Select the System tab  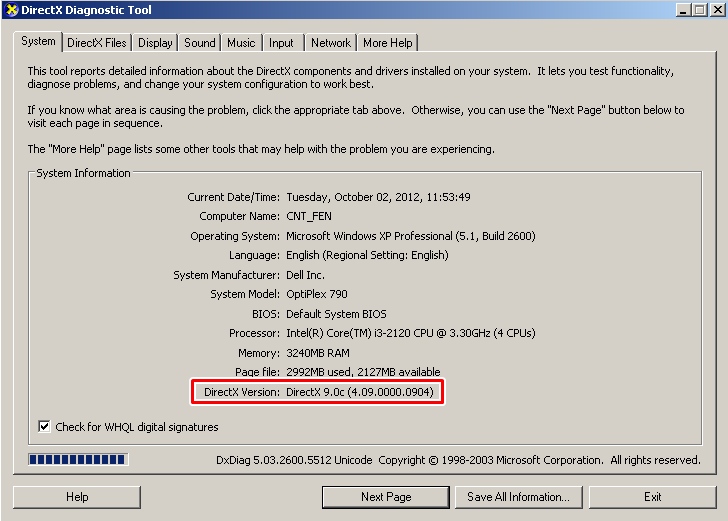pyautogui.click(x=38, y=41)
